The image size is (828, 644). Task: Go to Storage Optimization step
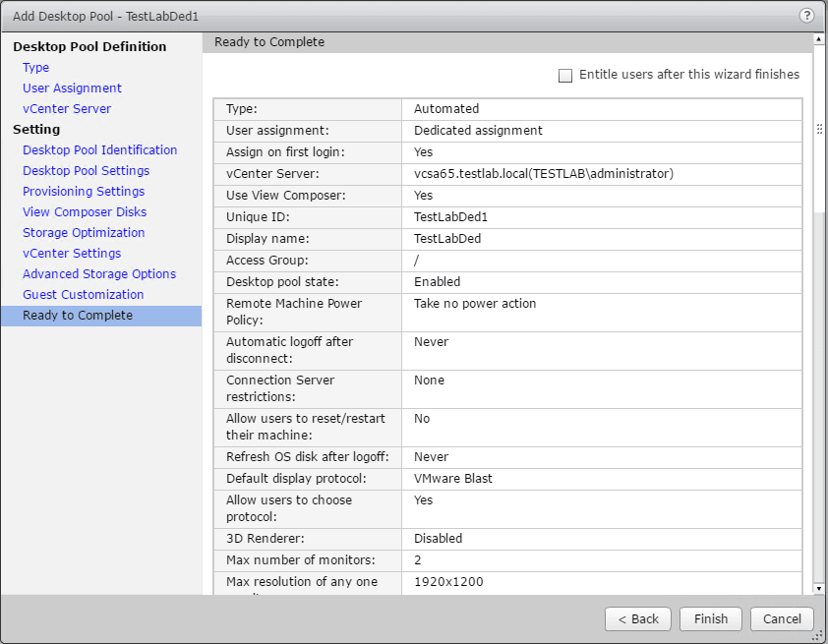tap(84, 233)
